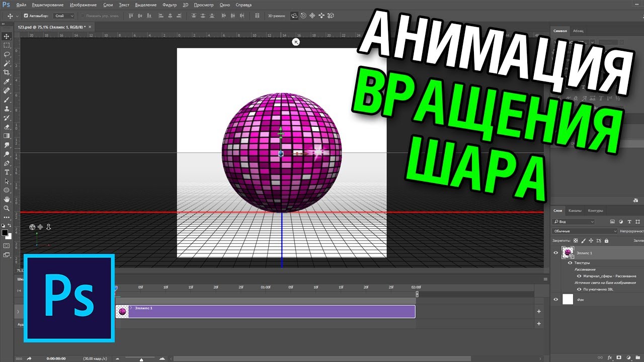Add media to the Эллипс 1 track
Image resolution: width=644 pixels, height=362 pixels.
pyautogui.click(x=539, y=311)
